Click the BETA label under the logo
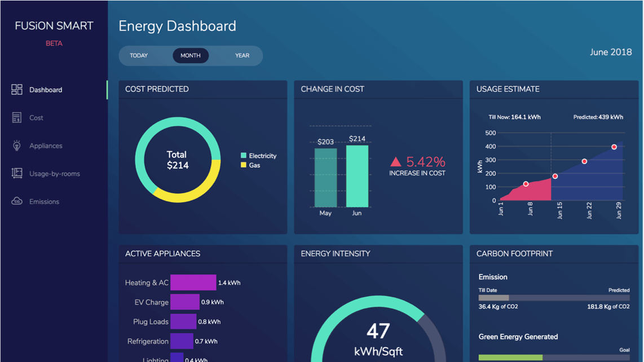Image resolution: width=644 pixels, height=362 pixels. pyautogui.click(x=54, y=43)
